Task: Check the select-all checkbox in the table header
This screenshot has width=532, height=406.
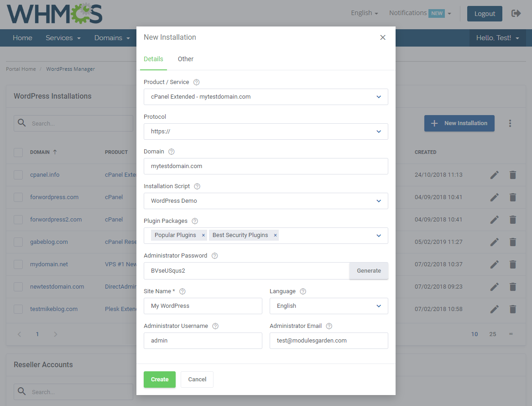Action: pos(18,152)
